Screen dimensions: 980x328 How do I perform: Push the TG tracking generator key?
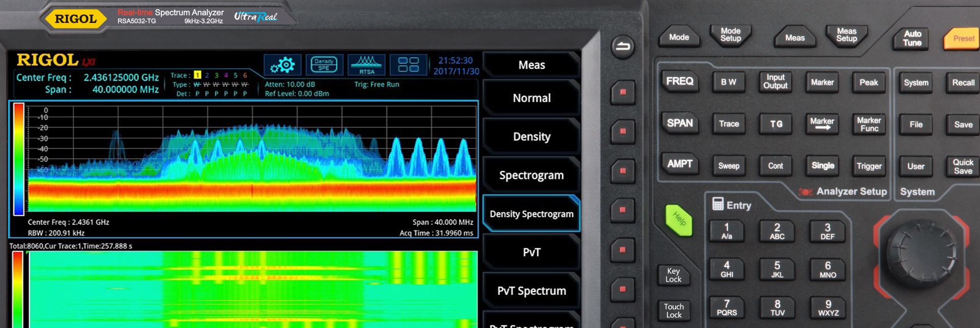tap(776, 124)
